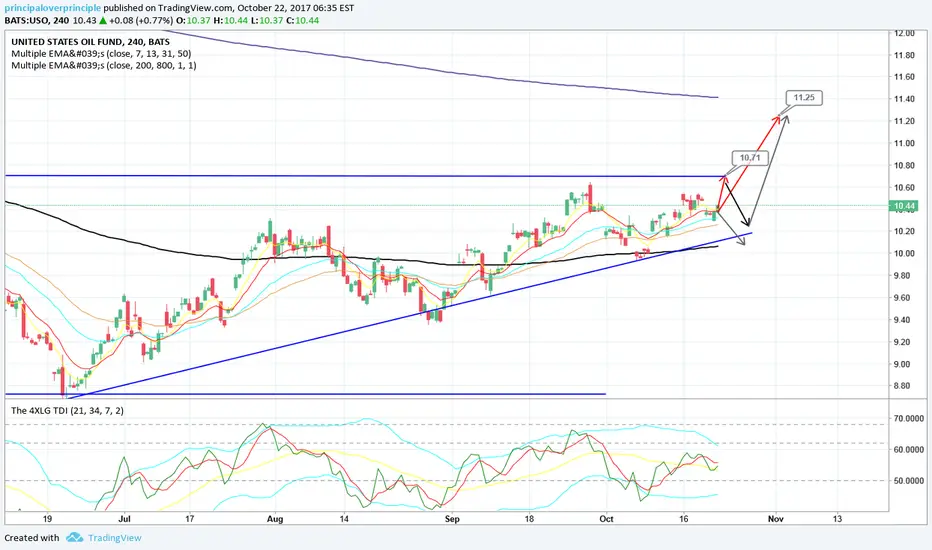The width and height of the screenshot is (932, 550).
Task: Click the Multiple EMA's (close, 200, 800, 1, 1) legend
Action: (103, 65)
